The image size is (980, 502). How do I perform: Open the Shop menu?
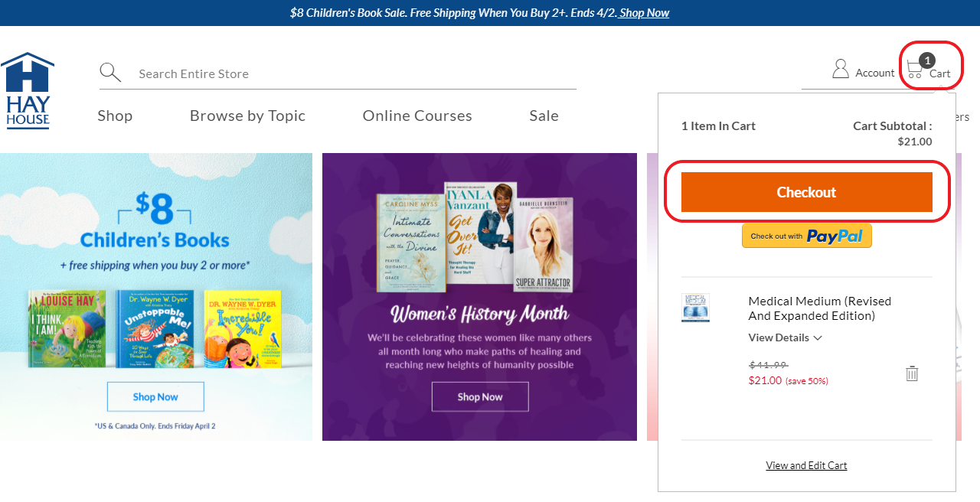[x=115, y=116]
